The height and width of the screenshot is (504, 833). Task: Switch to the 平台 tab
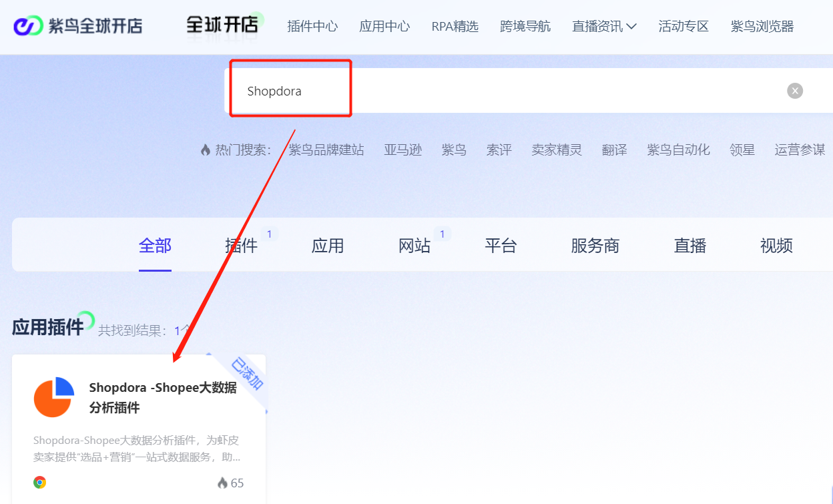click(501, 246)
